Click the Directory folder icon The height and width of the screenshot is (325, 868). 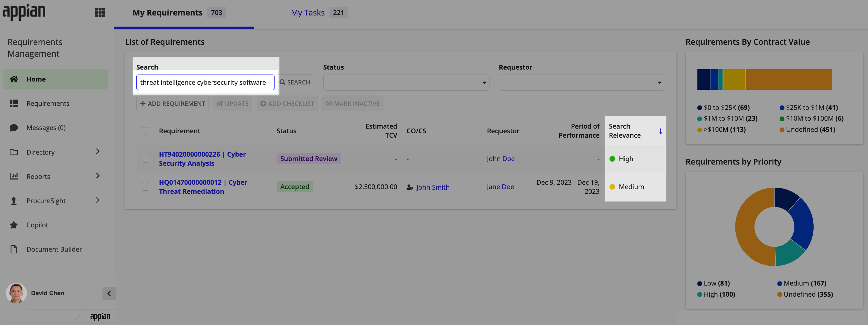tap(14, 152)
